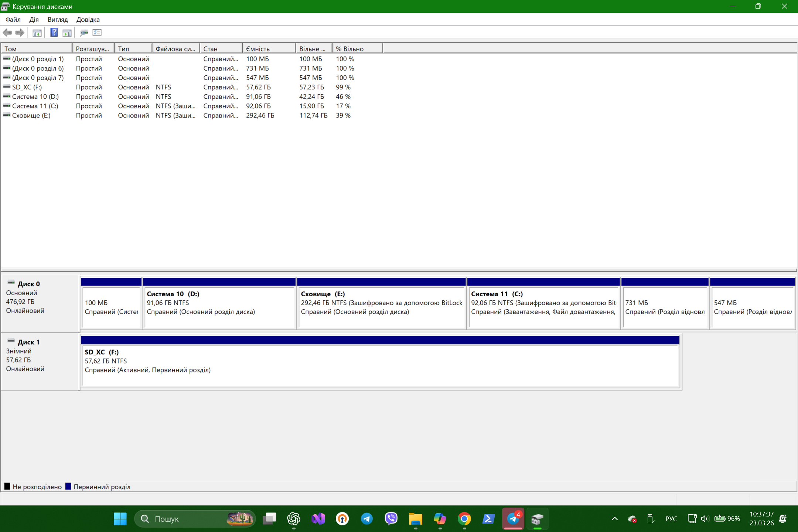Show hidden system tray icons chevron
The height and width of the screenshot is (532, 798).
[x=615, y=519]
